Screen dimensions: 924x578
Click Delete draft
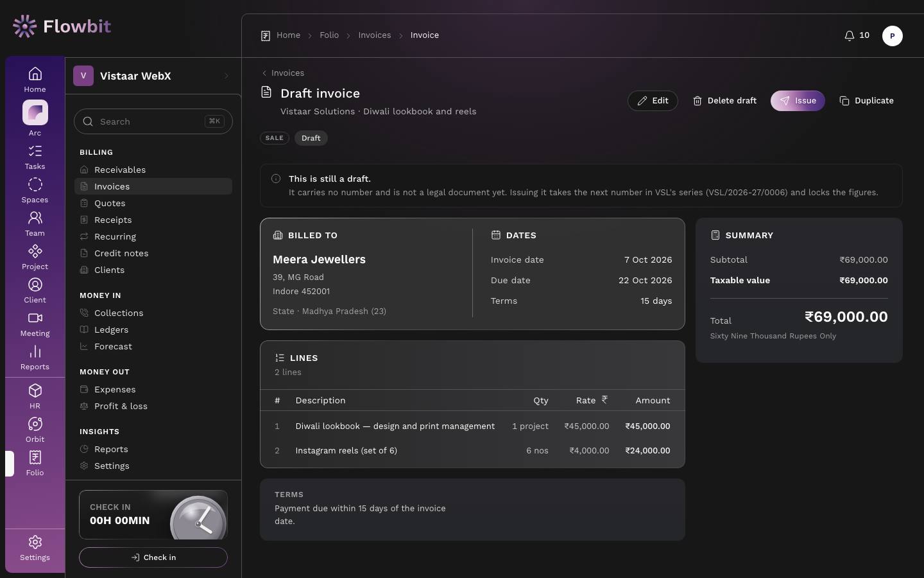point(724,101)
